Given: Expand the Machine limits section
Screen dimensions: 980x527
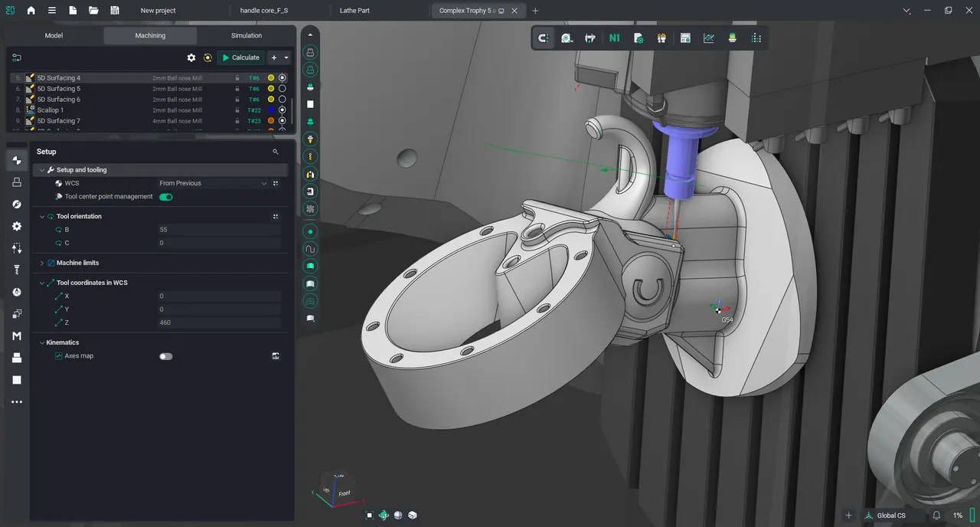Looking at the screenshot, I should (x=42, y=263).
